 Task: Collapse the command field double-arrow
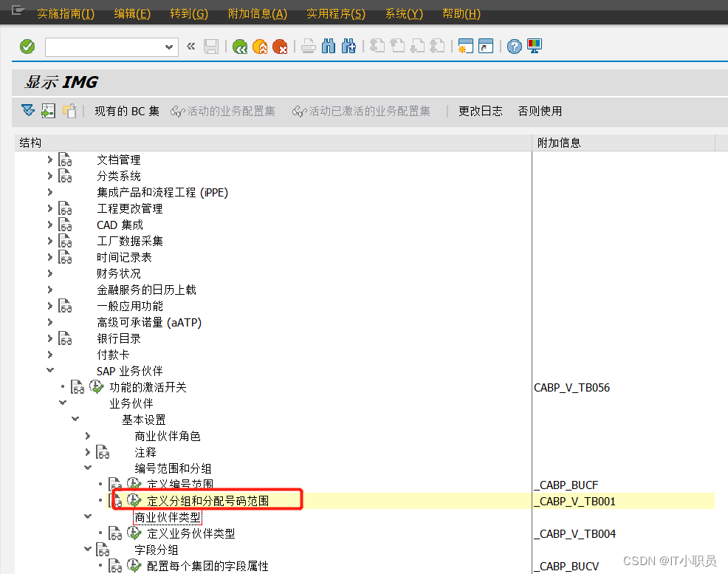(x=190, y=46)
